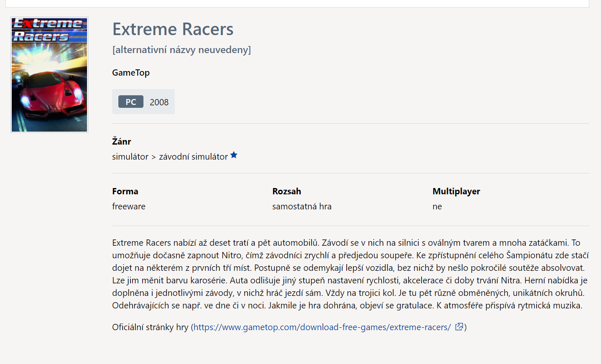
Task: Click the Extreme Racers cover thumbnail
Action: tap(49, 75)
